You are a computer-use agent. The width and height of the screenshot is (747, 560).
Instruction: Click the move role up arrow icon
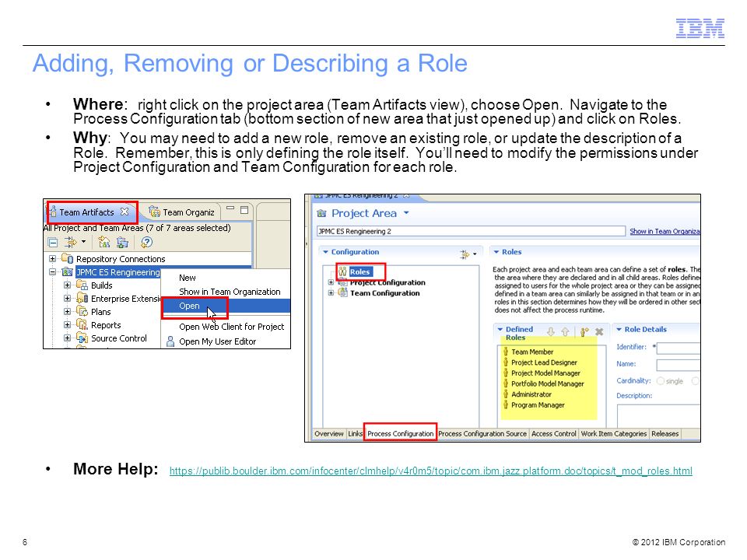(565, 332)
